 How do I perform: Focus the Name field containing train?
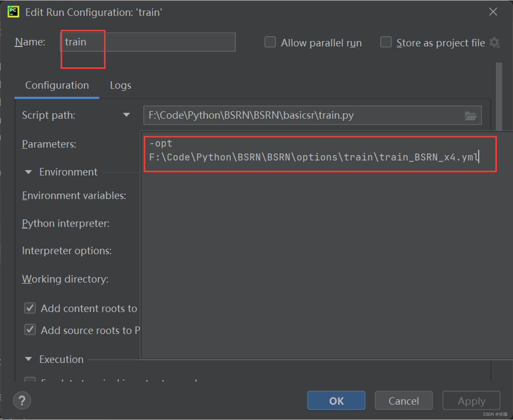tap(148, 42)
